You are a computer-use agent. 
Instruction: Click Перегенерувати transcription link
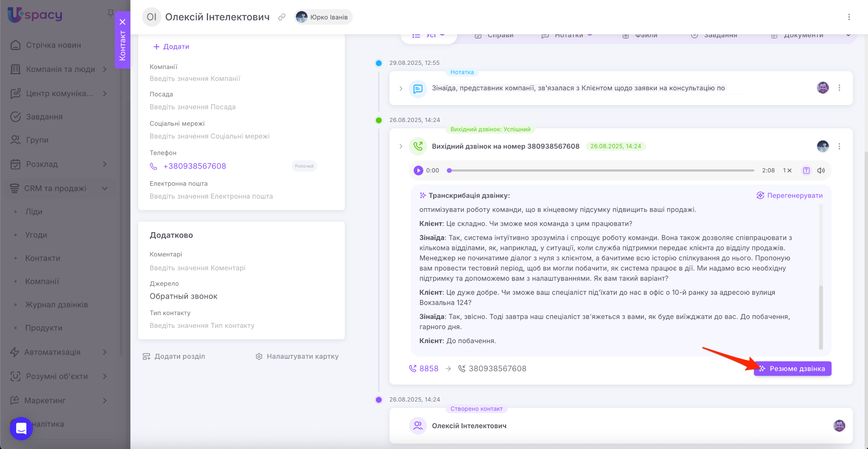pyautogui.click(x=790, y=195)
